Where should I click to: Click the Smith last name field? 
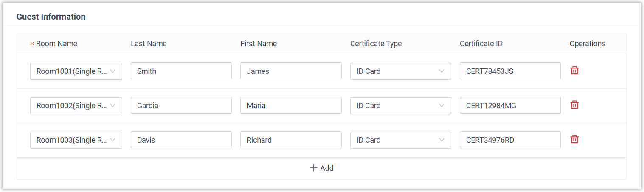pos(181,71)
